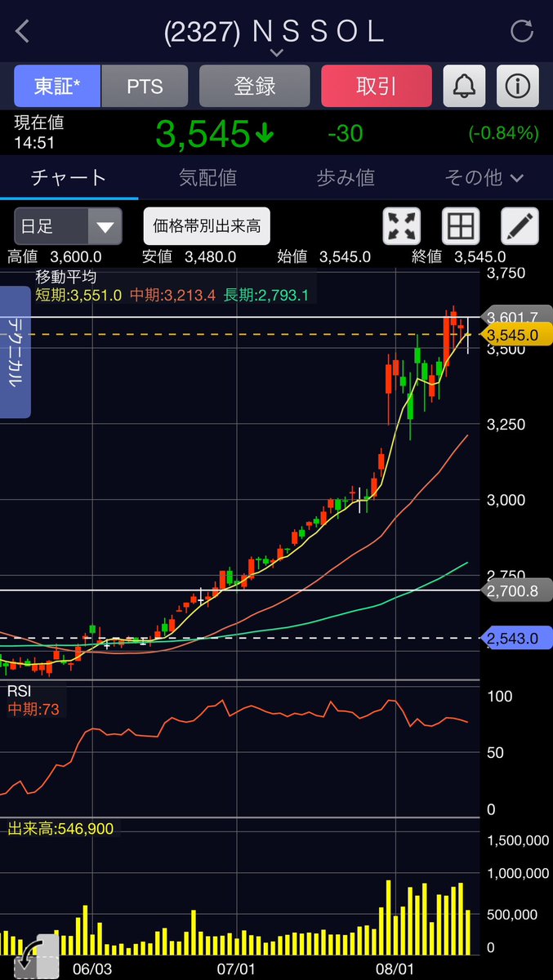
Task: Switch to チャート tab
Action: [x=69, y=177]
